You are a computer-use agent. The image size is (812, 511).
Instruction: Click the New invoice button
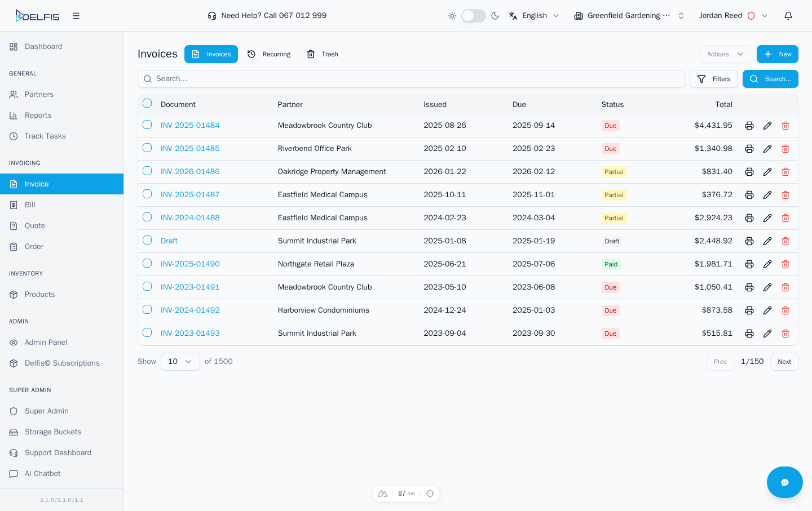(x=777, y=54)
